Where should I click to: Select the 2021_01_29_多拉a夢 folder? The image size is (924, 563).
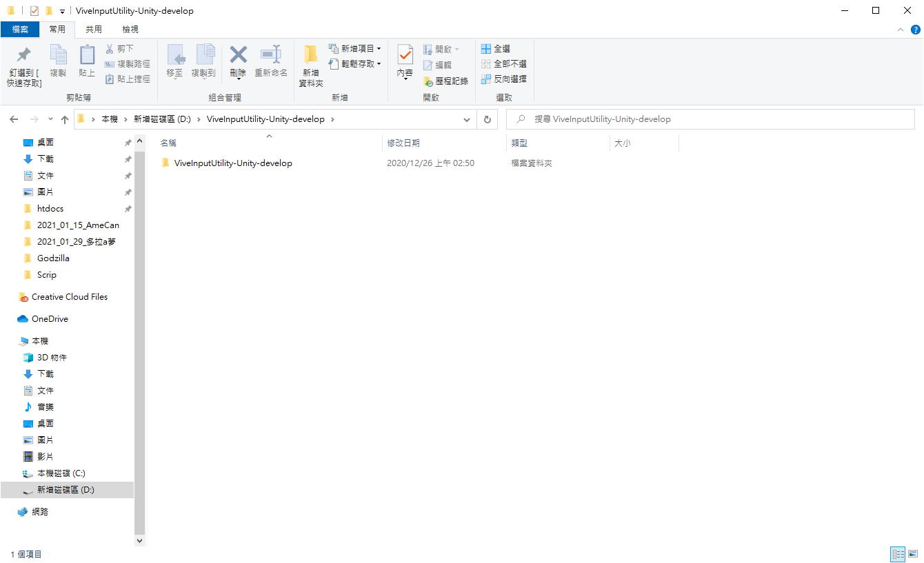pos(77,242)
